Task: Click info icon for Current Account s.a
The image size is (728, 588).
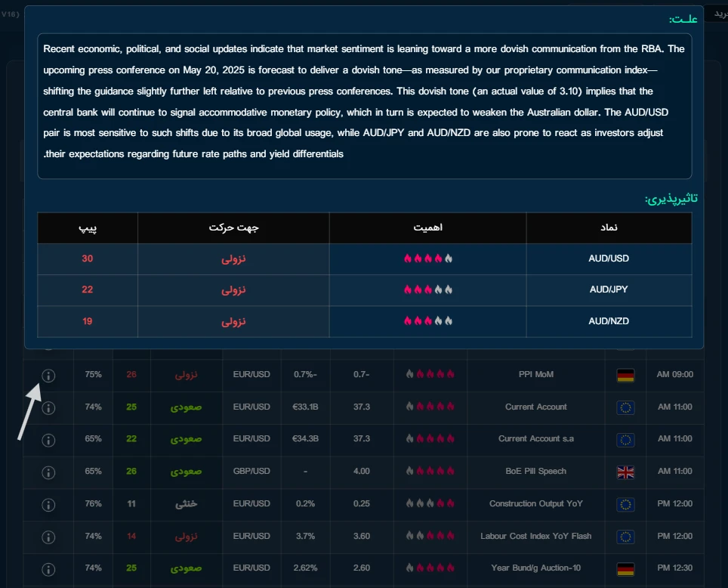Action: coord(48,439)
